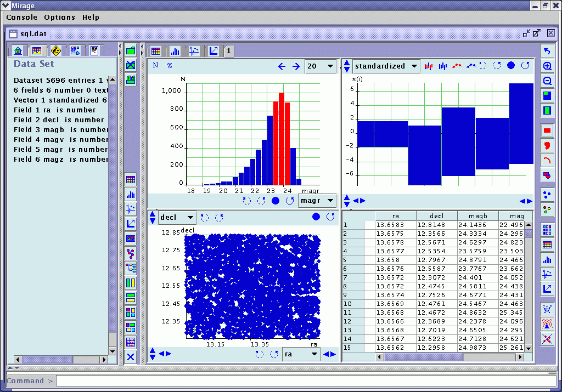Image resolution: width=562 pixels, height=392 pixels.
Task: Open the Console menu
Action: pyautogui.click(x=22, y=17)
